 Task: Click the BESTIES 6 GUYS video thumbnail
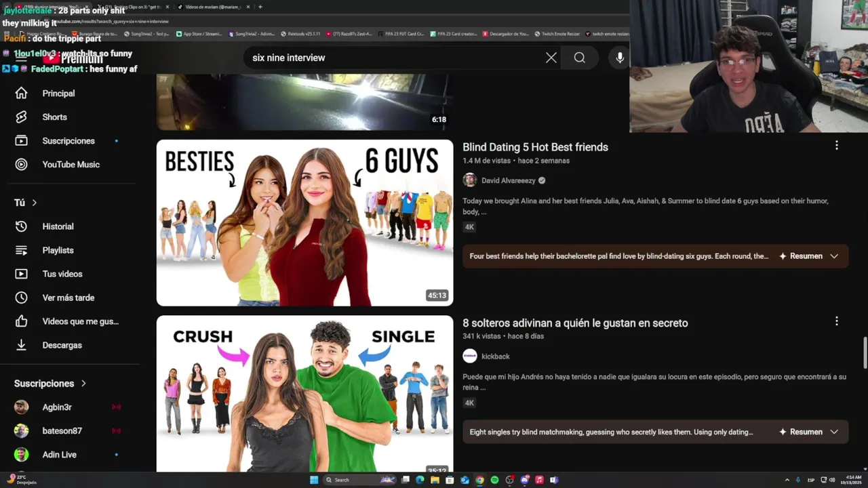[304, 223]
